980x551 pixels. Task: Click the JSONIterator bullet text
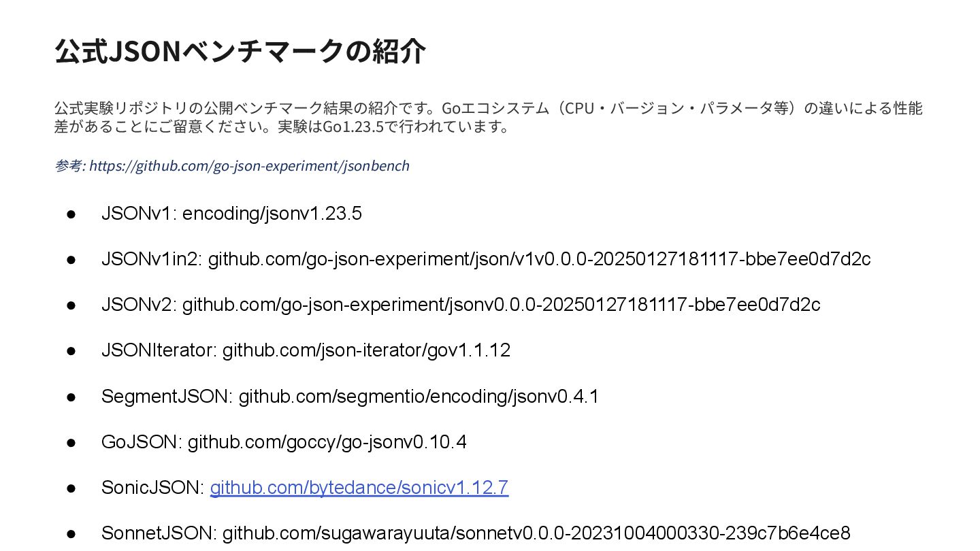point(306,350)
